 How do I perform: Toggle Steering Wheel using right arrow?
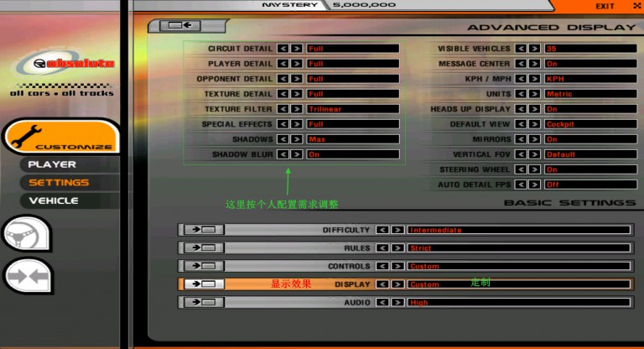[534, 169]
